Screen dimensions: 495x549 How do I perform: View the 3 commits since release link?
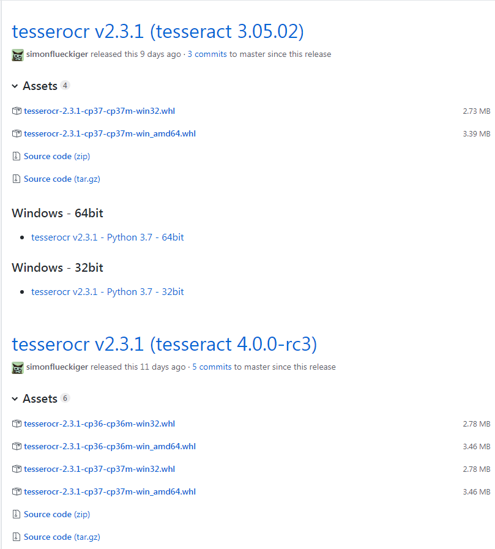click(207, 54)
